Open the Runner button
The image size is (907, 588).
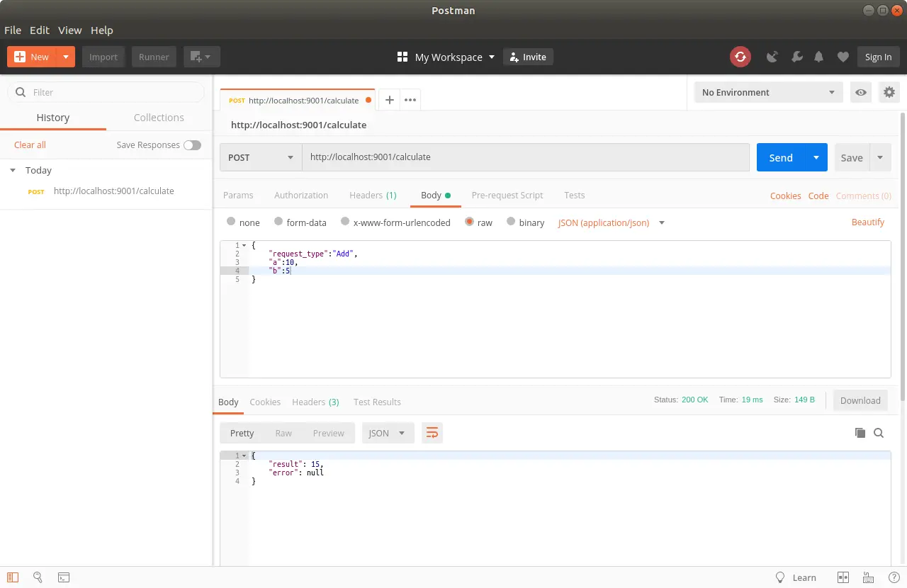pyautogui.click(x=154, y=57)
